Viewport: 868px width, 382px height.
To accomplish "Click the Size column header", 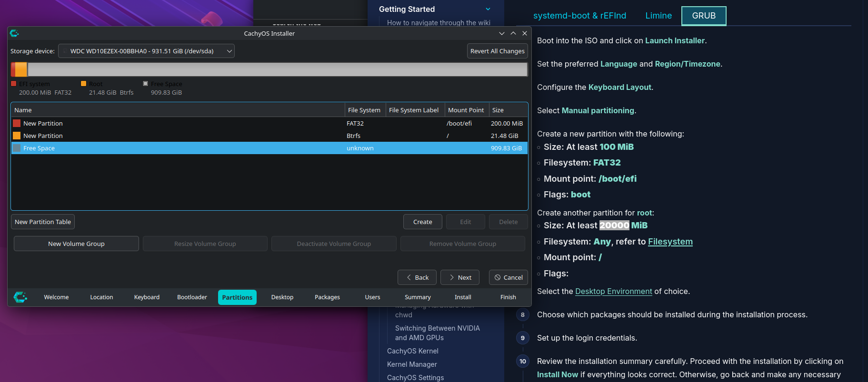I will (508, 110).
